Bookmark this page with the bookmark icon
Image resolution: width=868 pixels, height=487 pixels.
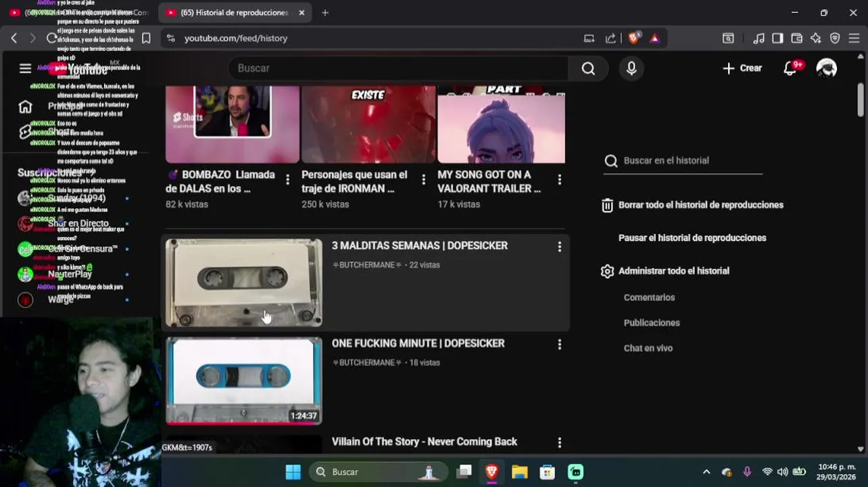[x=146, y=39]
